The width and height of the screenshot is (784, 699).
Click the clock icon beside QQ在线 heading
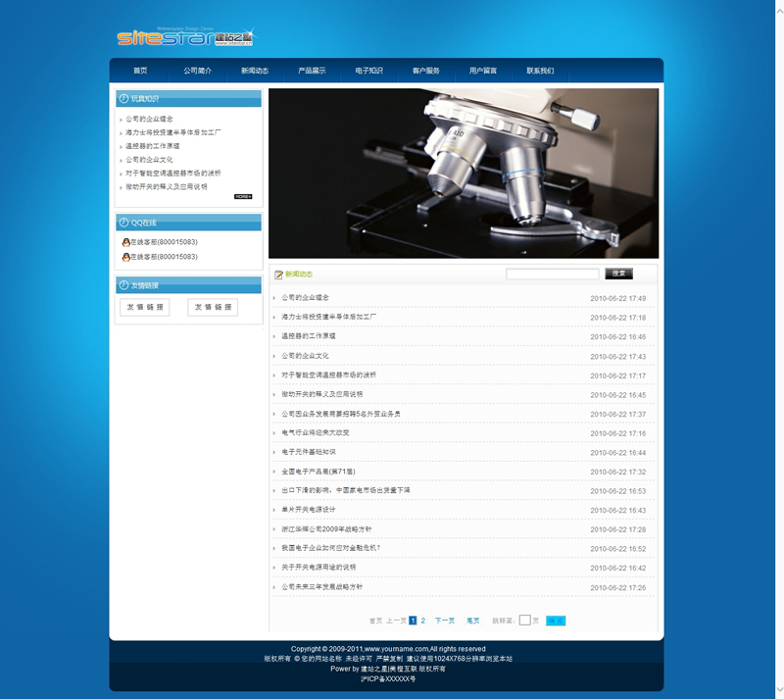click(x=123, y=223)
